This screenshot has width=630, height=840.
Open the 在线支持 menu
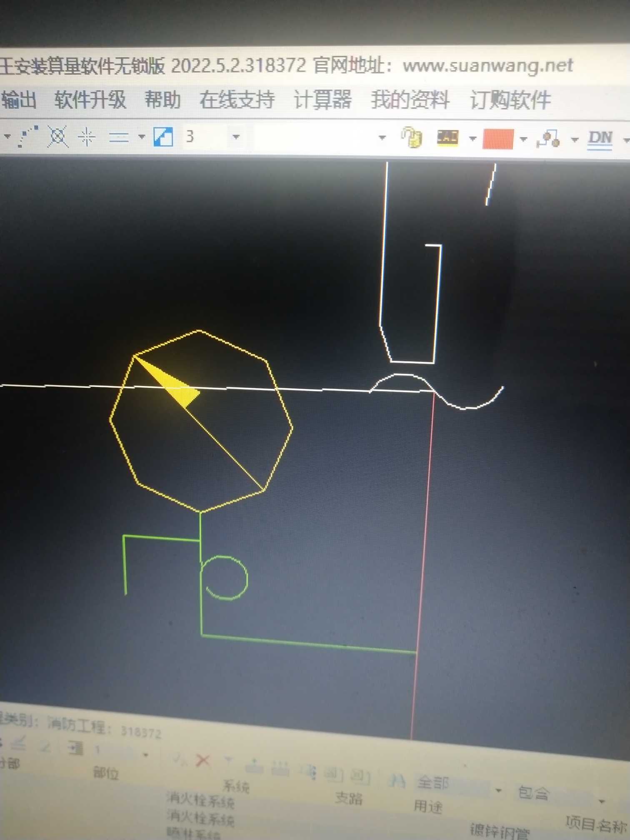point(237,100)
